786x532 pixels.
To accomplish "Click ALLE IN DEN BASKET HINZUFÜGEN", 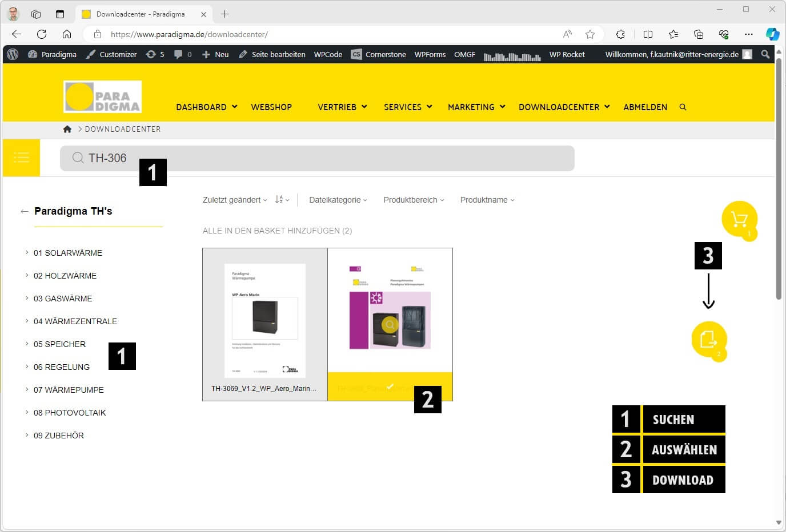I will click(277, 231).
